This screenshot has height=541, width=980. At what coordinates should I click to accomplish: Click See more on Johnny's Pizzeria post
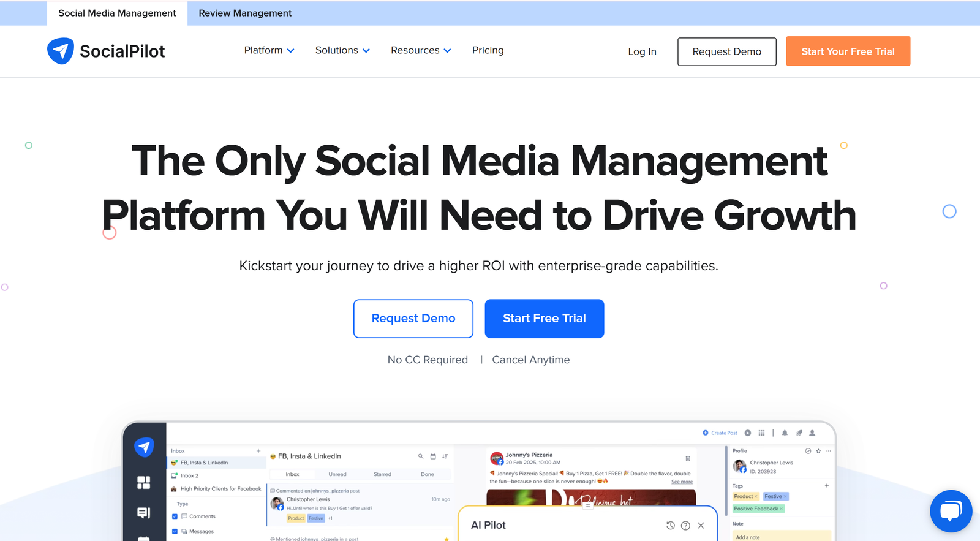coord(682,482)
